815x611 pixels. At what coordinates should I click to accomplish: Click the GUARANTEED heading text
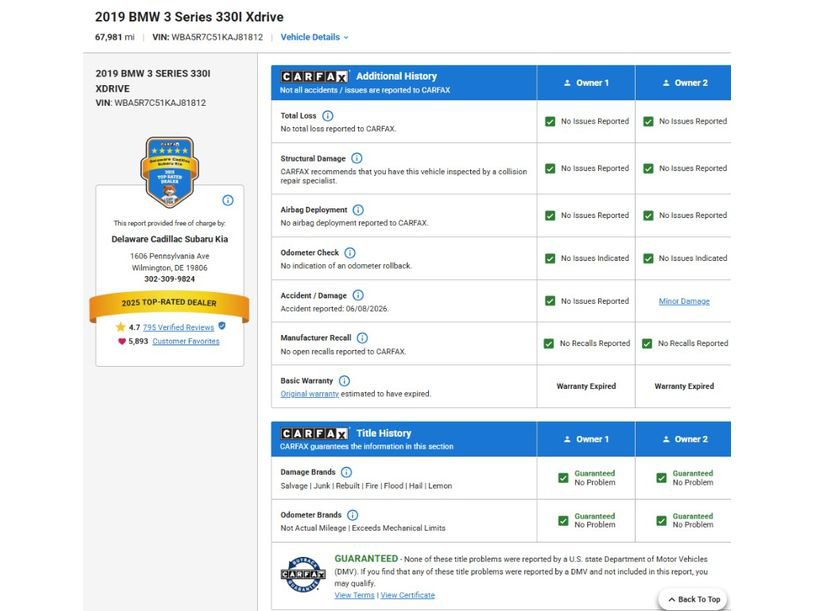366,559
